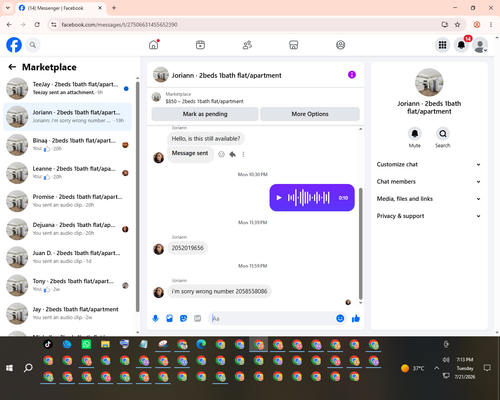Screen dimensions: 500x400
Task: Click message 'i'm sorry wrong number 2058558086'
Action: (x=219, y=291)
